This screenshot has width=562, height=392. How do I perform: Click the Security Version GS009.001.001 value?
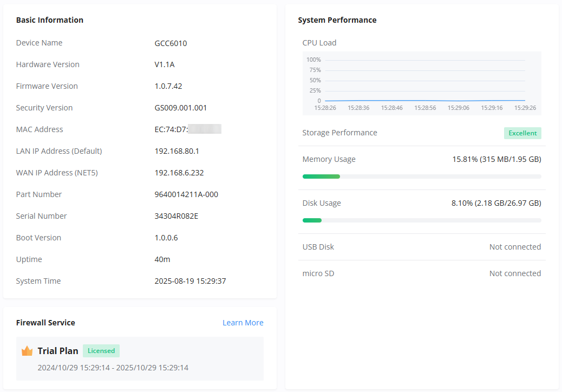181,108
